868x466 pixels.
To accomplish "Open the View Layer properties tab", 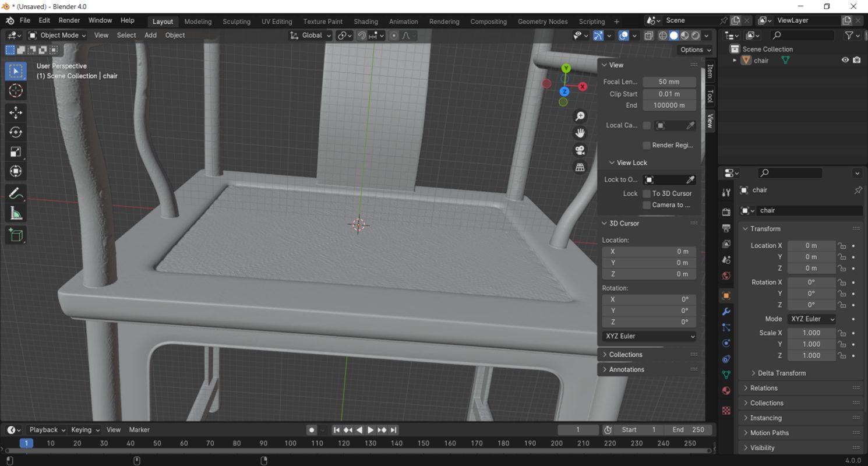I will point(726,243).
